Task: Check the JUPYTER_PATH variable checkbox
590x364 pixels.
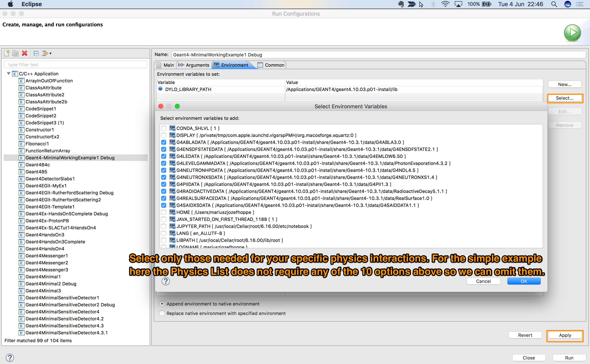Action: (x=164, y=226)
